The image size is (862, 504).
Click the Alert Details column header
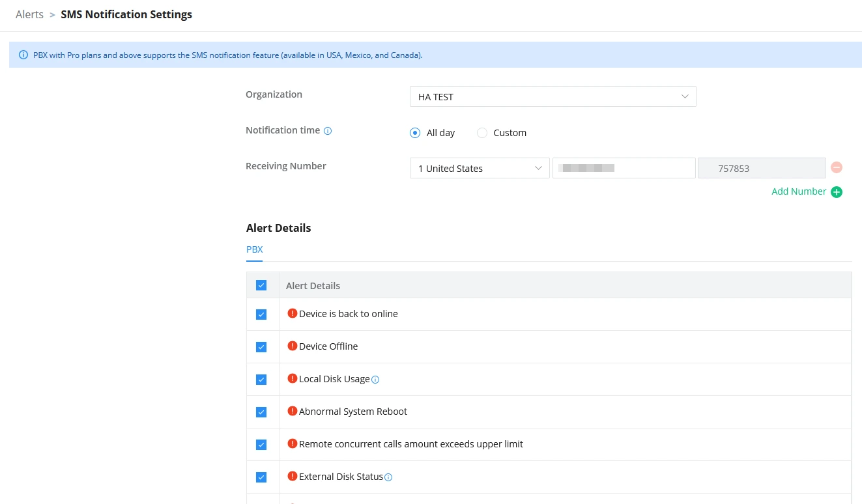(313, 286)
